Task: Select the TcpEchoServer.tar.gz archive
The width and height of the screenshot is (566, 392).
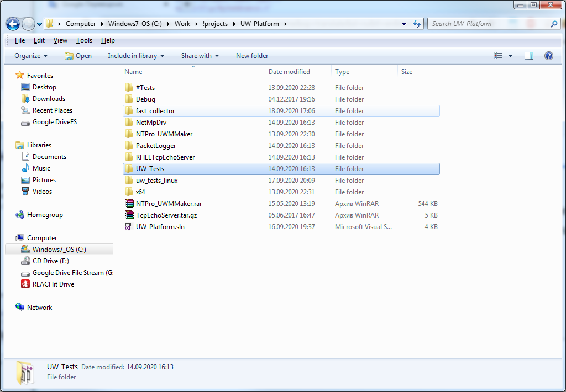Action: click(x=166, y=215)
